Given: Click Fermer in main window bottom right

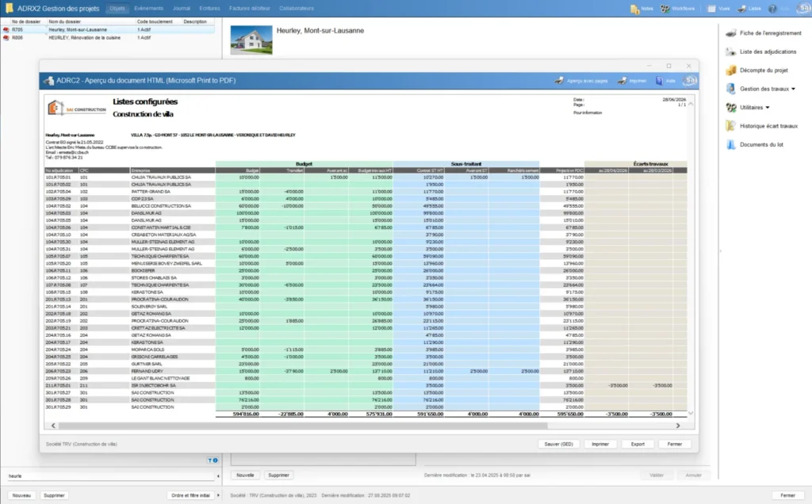Looking at the screenshot, I should click(x=787, y=495).
